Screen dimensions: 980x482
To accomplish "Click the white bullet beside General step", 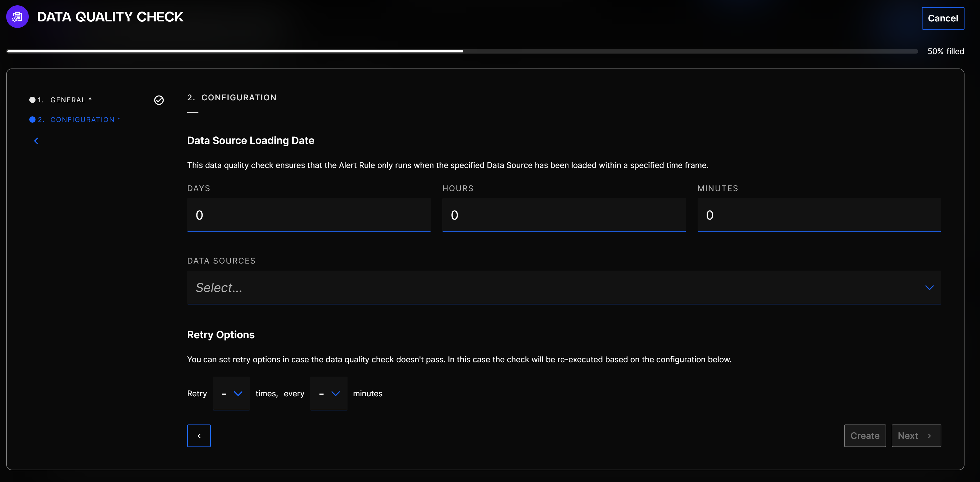I will point(32,100).
